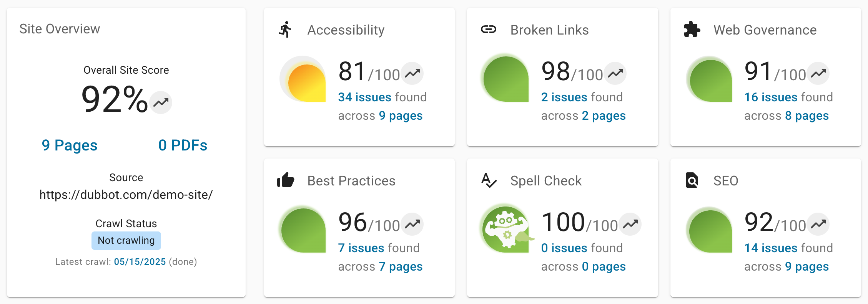The width and height of the screenshot is (868, 304).
Task: Click the green Best Practices gauge circle
Action: (x=303, y=229)
